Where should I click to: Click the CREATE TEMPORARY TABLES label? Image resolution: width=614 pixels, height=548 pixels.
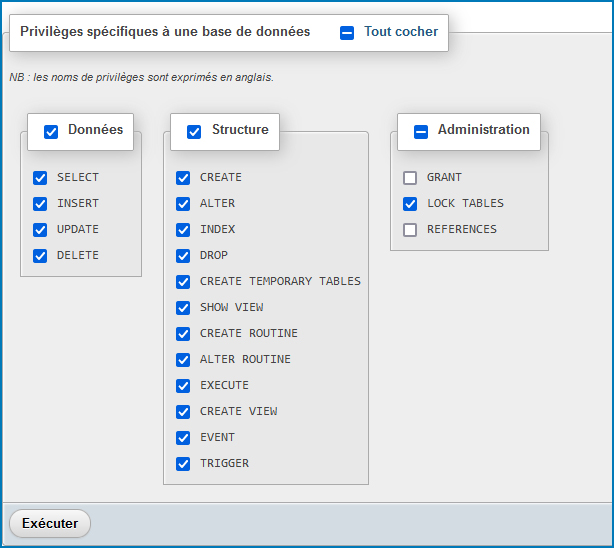(280, 281)
